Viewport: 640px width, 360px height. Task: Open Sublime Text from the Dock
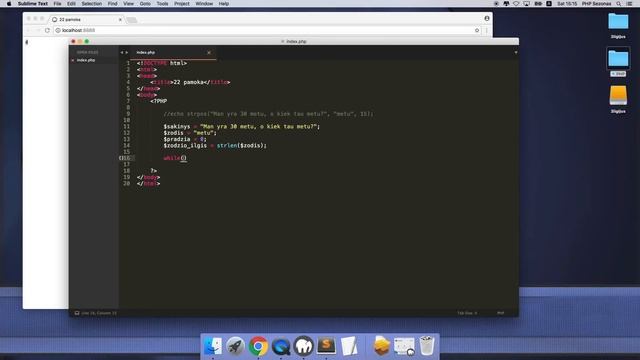coord(326,346)
